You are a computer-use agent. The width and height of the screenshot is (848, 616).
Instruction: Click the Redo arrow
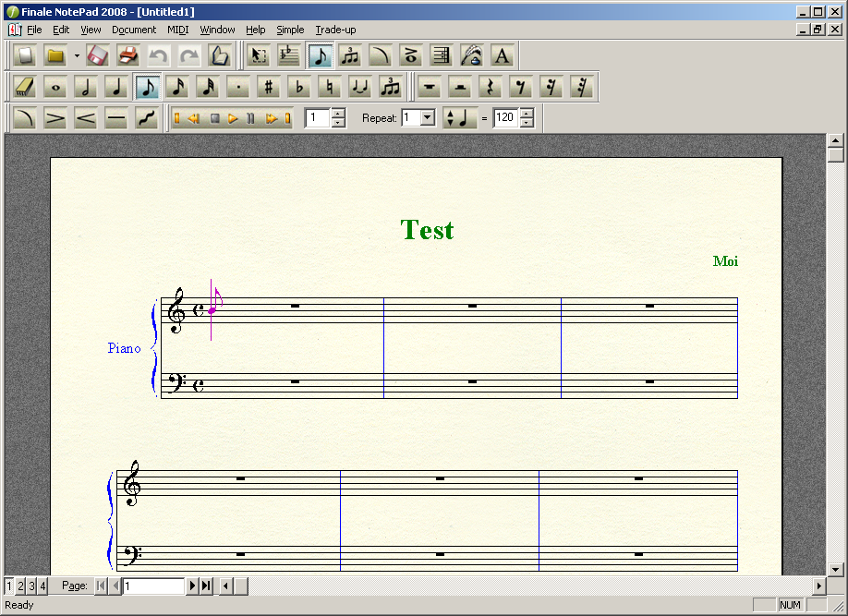[189, 55]
